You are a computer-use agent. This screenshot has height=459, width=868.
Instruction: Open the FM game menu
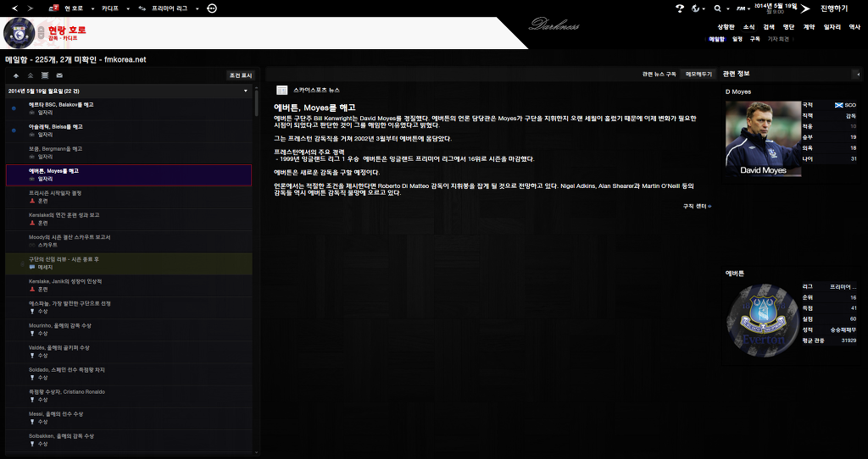(742, 8)
